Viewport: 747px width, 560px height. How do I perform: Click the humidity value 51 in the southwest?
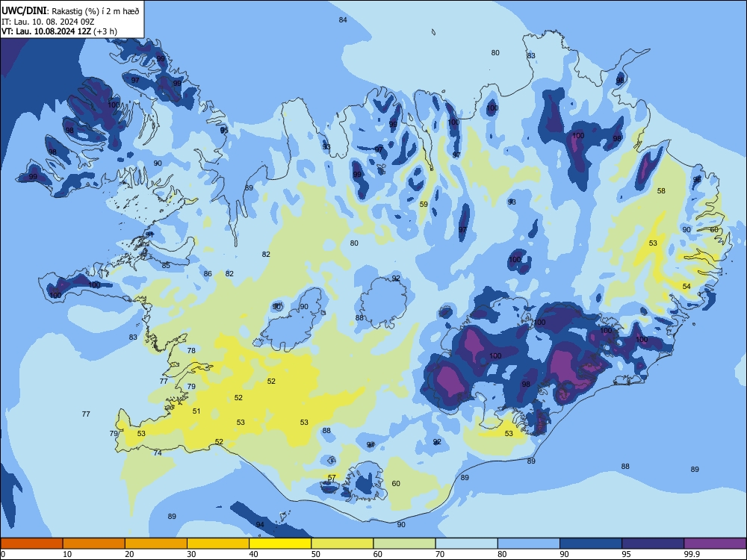(196, 411)
